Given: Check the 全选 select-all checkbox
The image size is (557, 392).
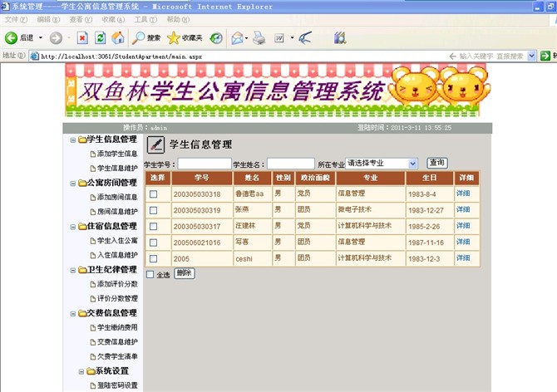Looking at the screenshot, I should click(x=150, y=275).
